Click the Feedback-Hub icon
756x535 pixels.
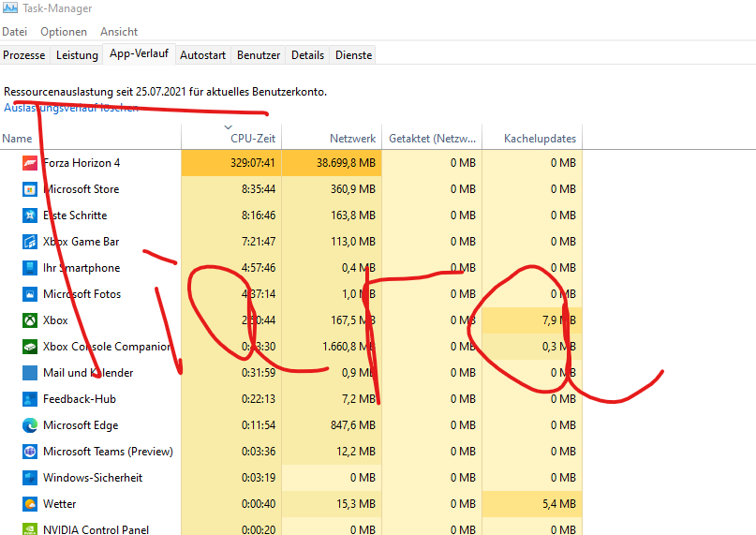point(30,399)
